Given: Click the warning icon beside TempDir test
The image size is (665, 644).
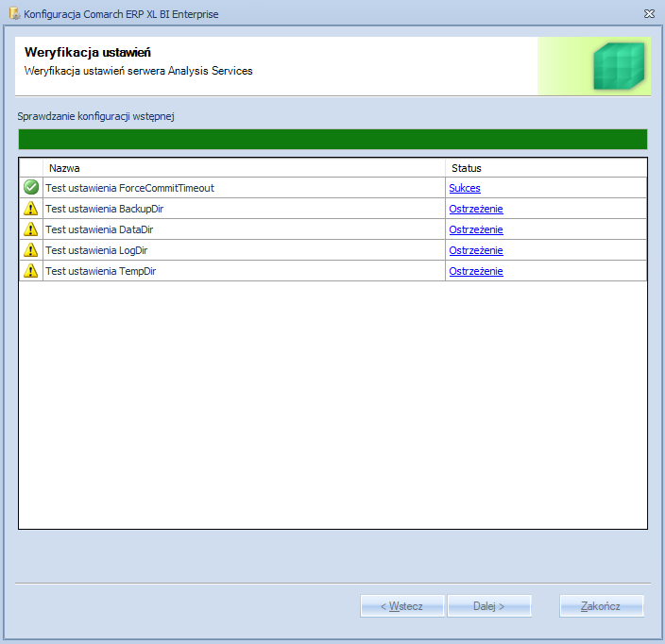Looking at the screenshot, I should pyautogui.click(x=31, y=270).
